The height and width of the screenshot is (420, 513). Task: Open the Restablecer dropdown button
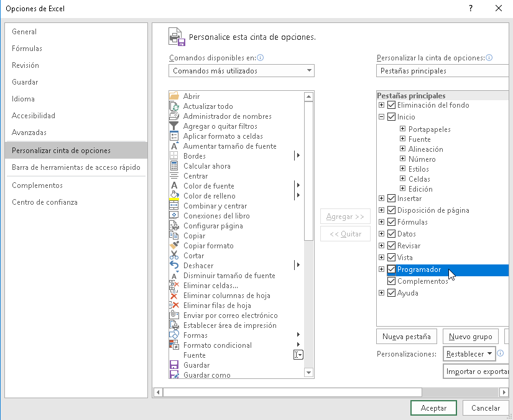click(x=469, y=354)
